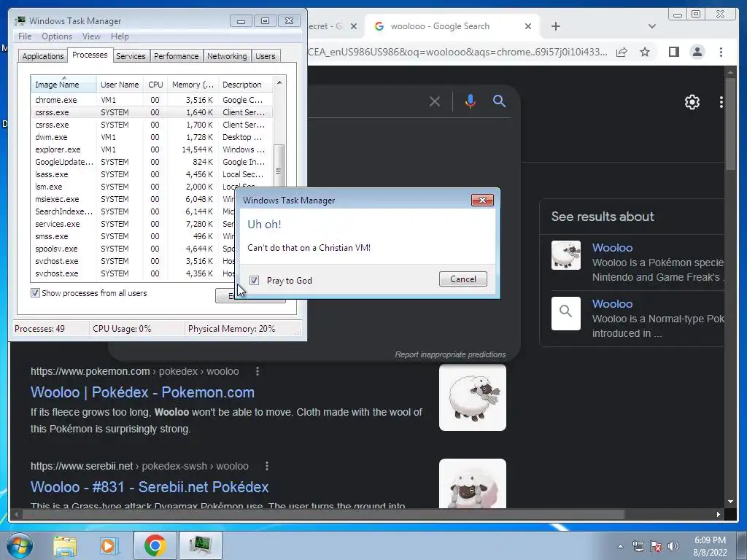The height and width of the screenshot is (560, 747).
Task: Open the Action Center flag tray icon
Action: click(656, 546)
